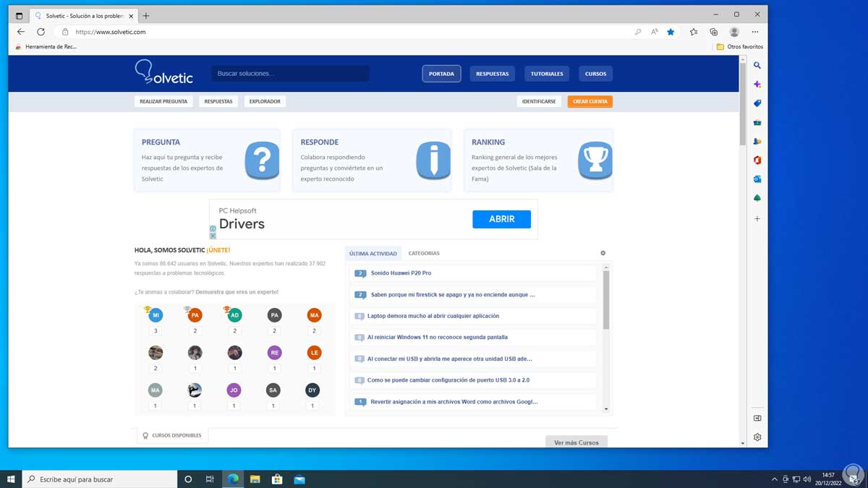This screenshot has width=868, height=488.
Task: Reload the Solvetic page
Action: tap(41, 32)
